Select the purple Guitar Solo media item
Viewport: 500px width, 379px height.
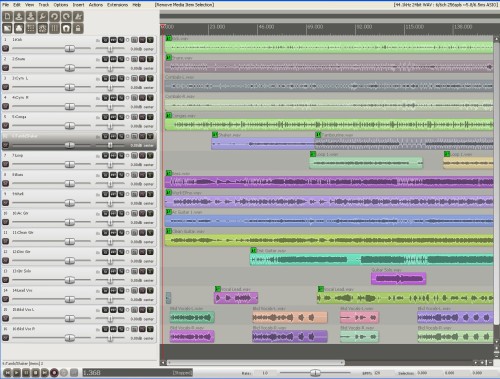pyautogui.click(x=398, y=278)
